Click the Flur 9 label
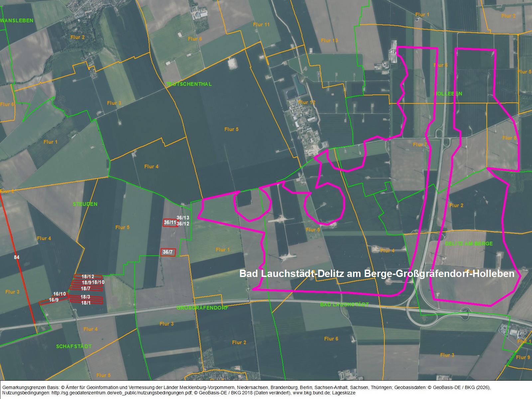Viewport: 532px width, 399px height. point(523,357)
